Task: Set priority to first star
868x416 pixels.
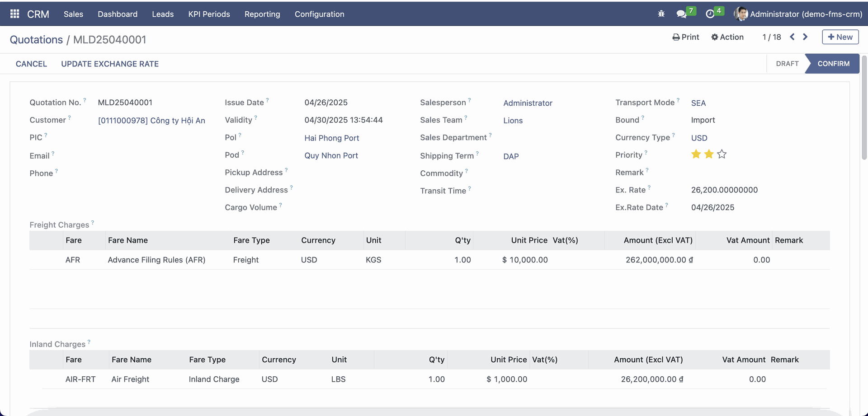Action: click(x=696, y=154)
